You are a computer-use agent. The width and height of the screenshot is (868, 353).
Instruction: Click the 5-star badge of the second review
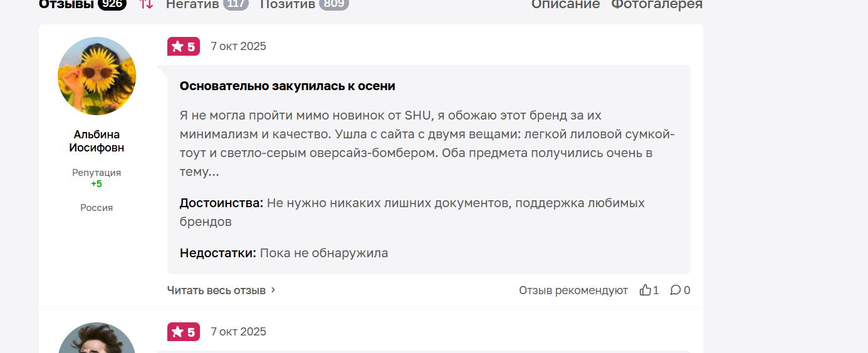184,332
